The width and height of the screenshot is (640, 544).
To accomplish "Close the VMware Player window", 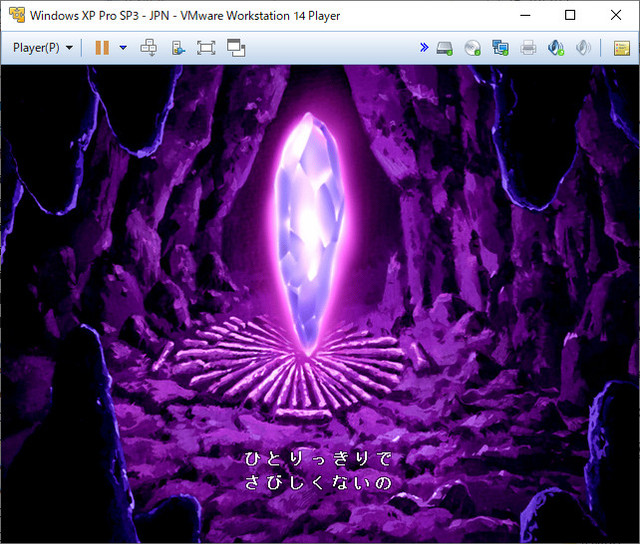I will pyautogui.click(x=616, y=16).
